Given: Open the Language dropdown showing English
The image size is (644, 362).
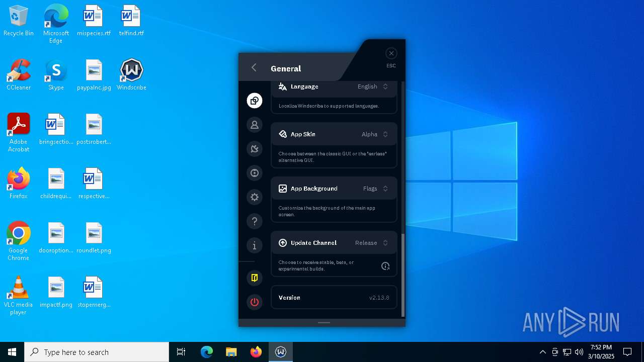Looking at the screenshot, I should [373, 86].
